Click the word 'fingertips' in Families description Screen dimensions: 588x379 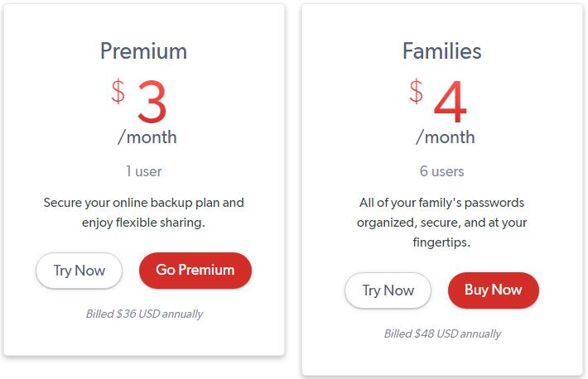pos(440,242)
